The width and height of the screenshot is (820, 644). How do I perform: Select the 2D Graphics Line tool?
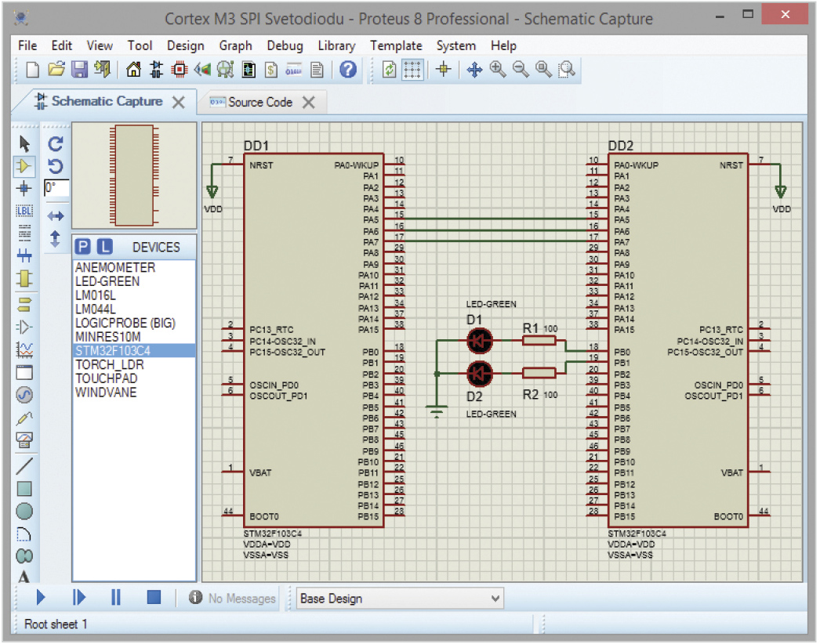pyautogui.click(x=24, y=465)
